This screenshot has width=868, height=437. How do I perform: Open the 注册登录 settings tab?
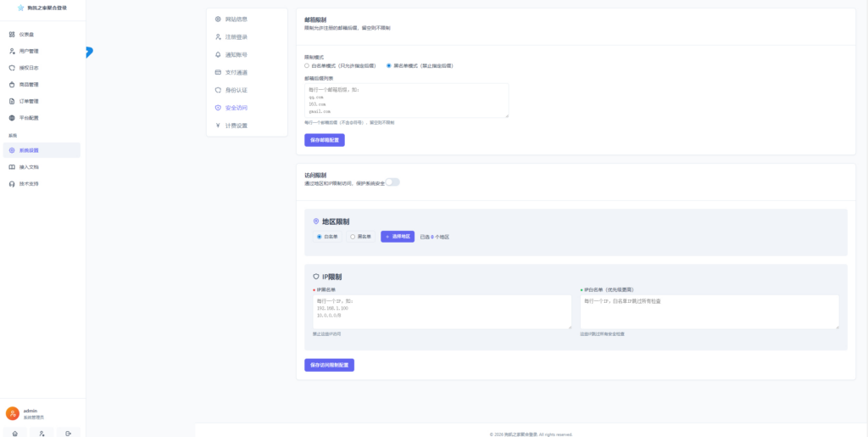(236, 36)
